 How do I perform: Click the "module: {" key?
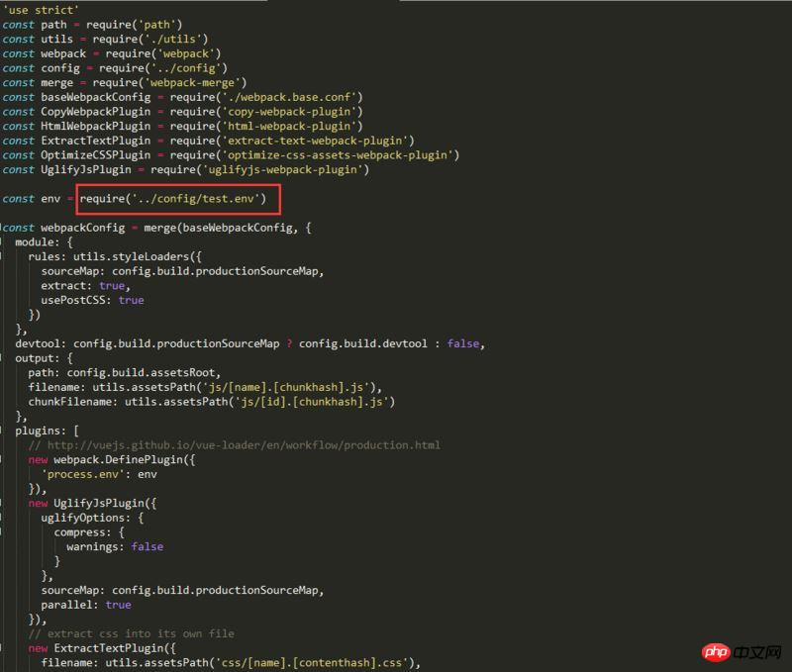pyautogui.click(x=44, y=242)
